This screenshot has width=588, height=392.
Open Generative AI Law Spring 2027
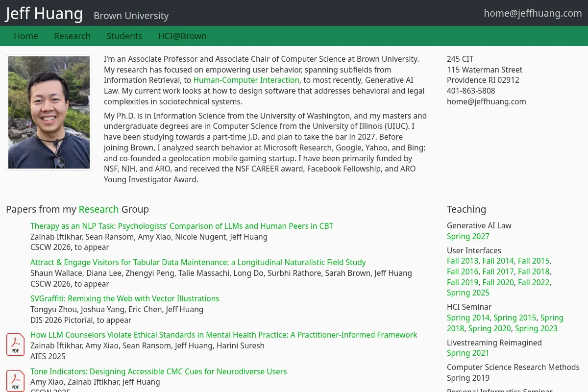pyautogui.click(x=468, y=236)
